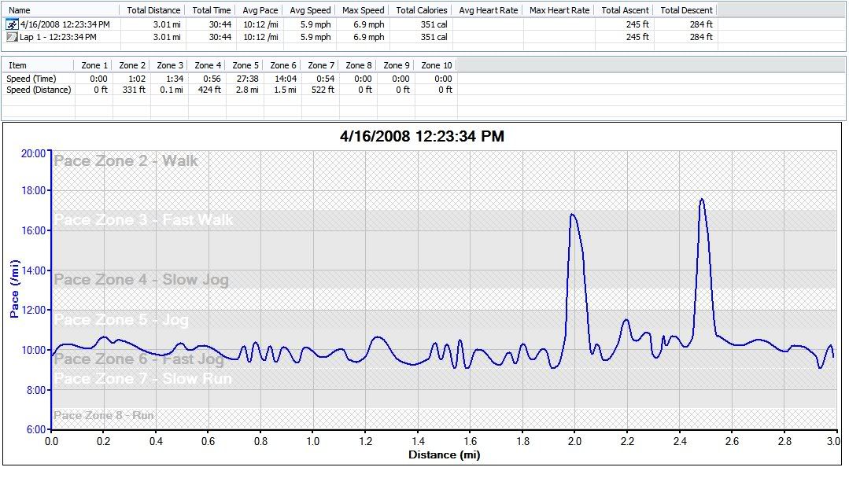849x504 pixels.
Task: Click the chart title 4/16/2008 12:23:34 PM
Action: click(x=422, y=136)
